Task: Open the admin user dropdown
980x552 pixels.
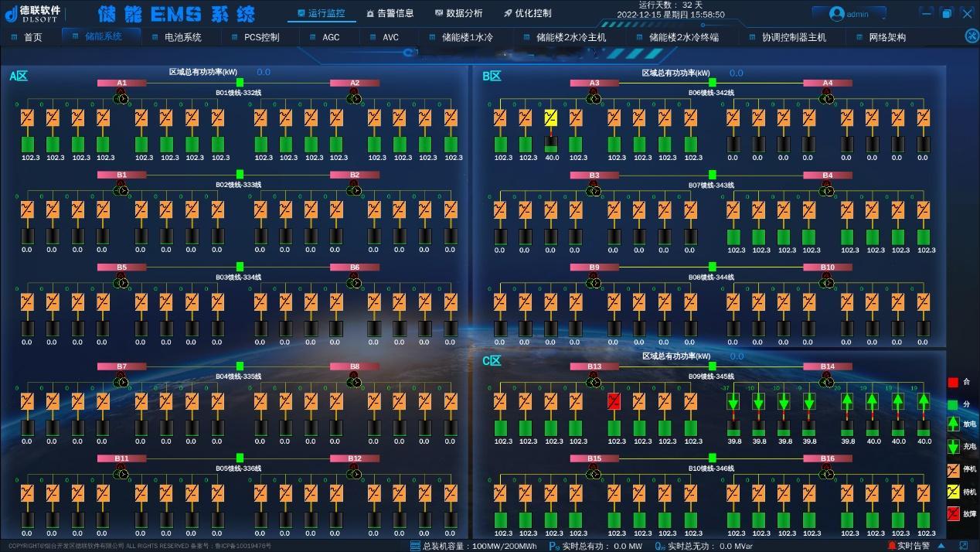Action: [x=849, y=14]
